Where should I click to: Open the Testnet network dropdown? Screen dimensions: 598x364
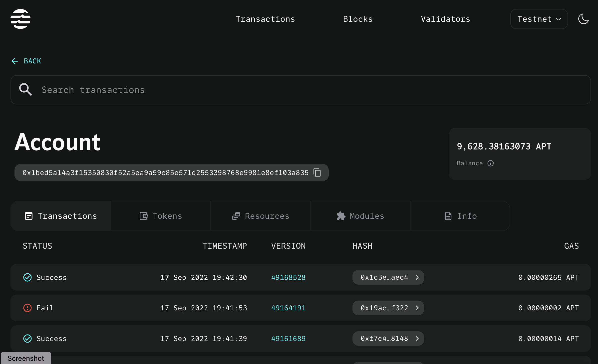pyautogui.click(x=539, y=19)
